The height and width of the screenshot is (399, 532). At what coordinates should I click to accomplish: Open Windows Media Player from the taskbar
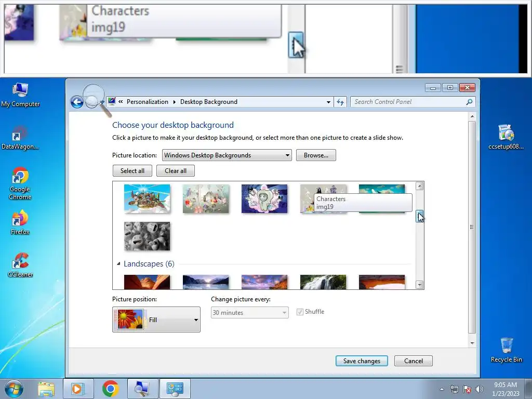tap(78, 389)
